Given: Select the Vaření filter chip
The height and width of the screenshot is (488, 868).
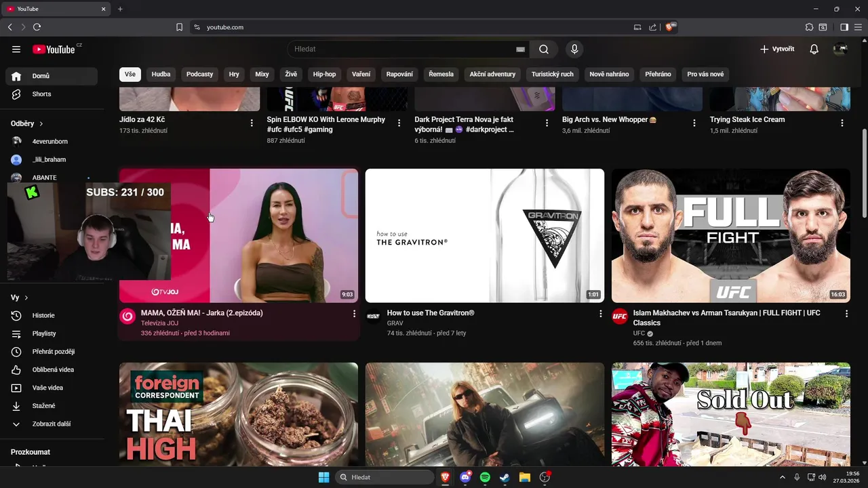Looking at the screenshot, I should (x=361, y=74).
